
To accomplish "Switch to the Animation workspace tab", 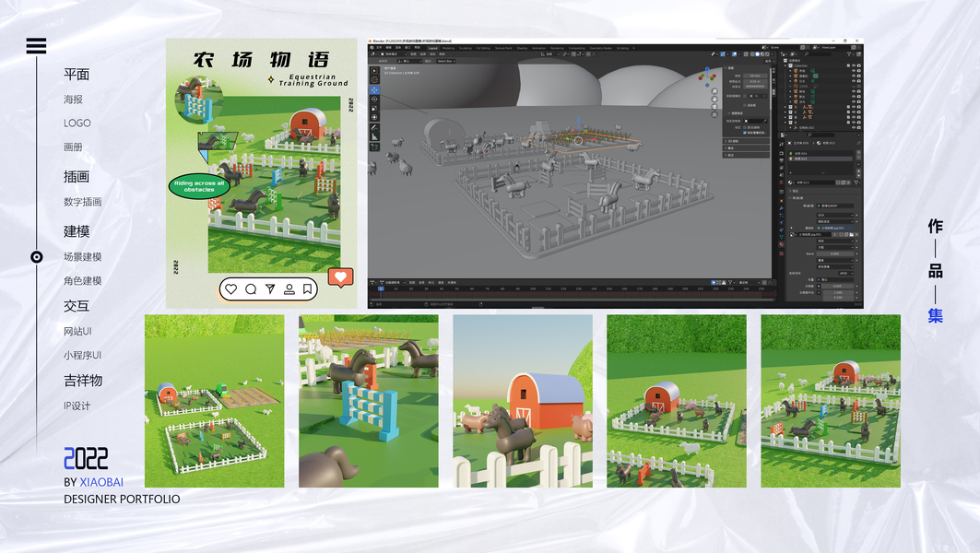I will click(x=538, y=48).
